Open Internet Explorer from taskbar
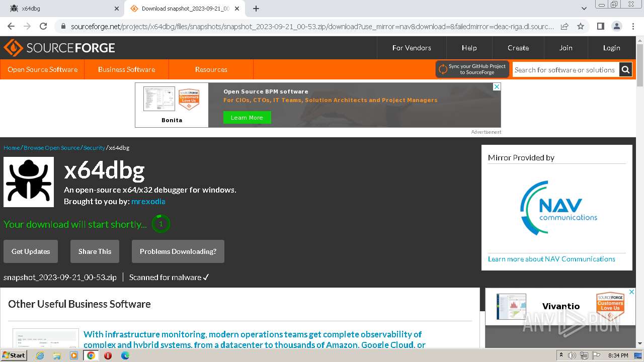The width and height of the screenshot is (644, 362). 40,355
